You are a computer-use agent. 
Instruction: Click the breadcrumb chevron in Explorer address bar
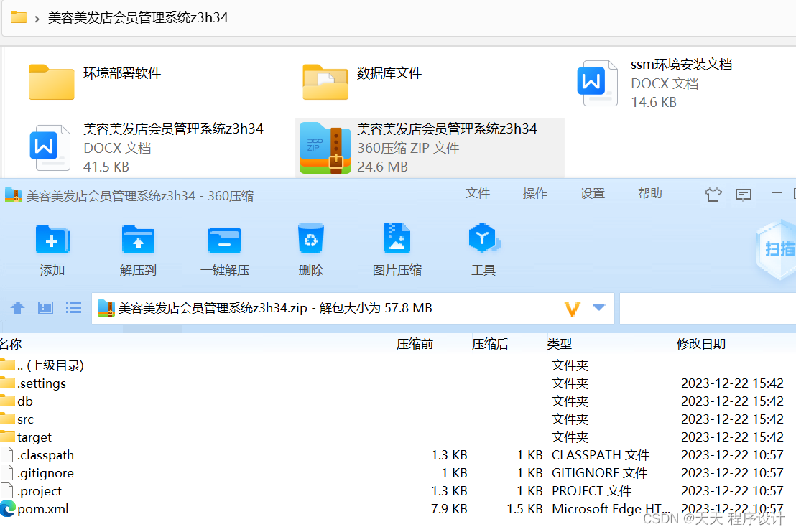pos(37,19)
